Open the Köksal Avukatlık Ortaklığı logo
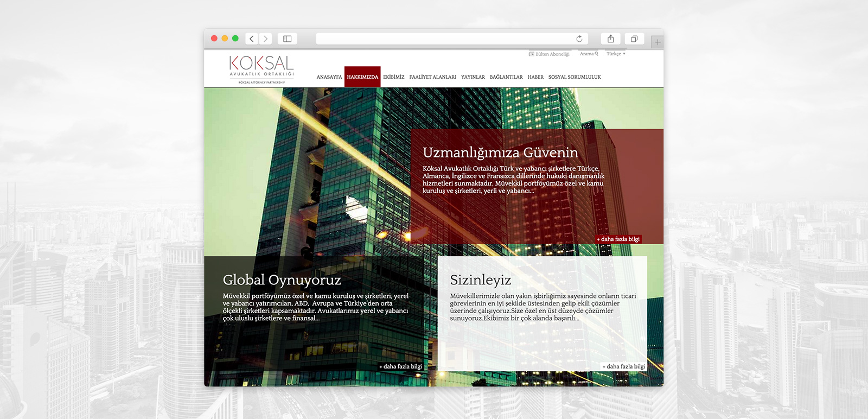 261,69
